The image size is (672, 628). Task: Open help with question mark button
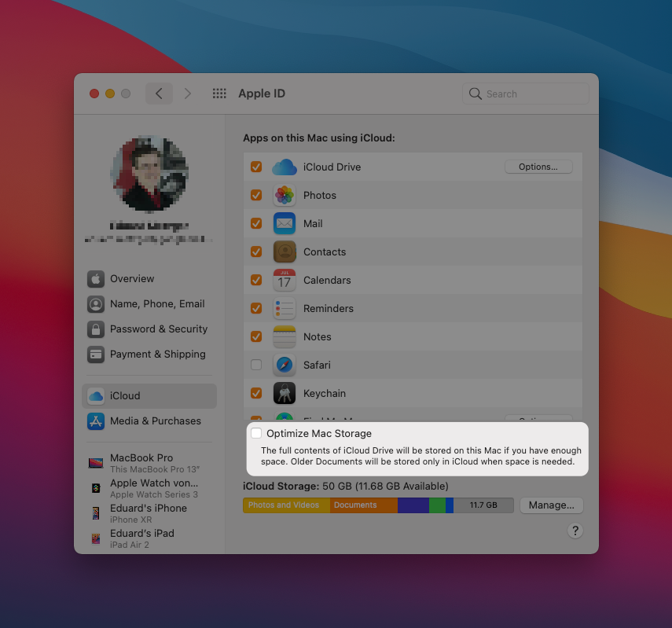pyautogui.click(x=575, y=531)
